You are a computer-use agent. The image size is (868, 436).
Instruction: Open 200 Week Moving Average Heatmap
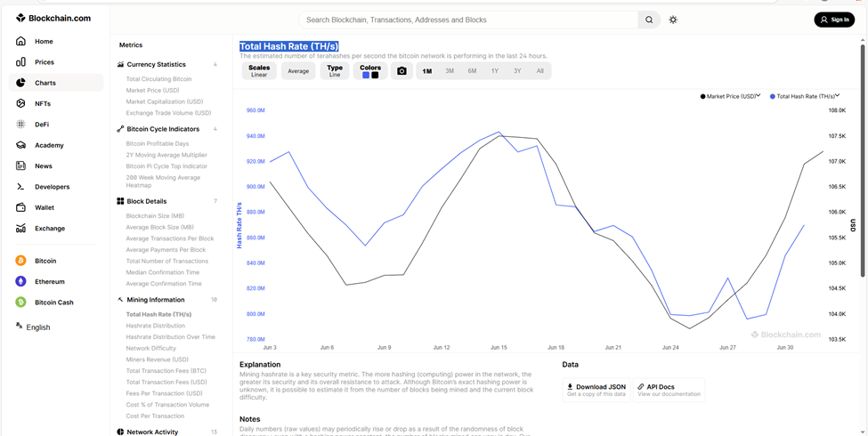163,182
